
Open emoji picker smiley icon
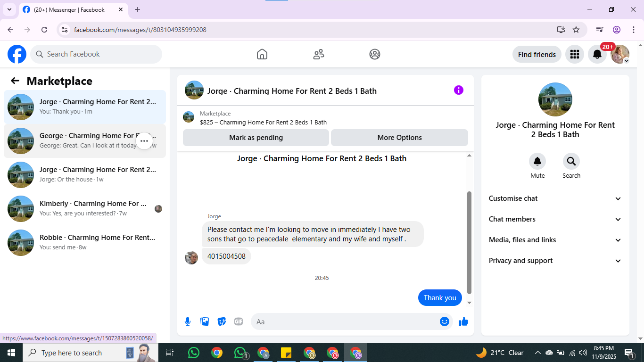(445, 321)
